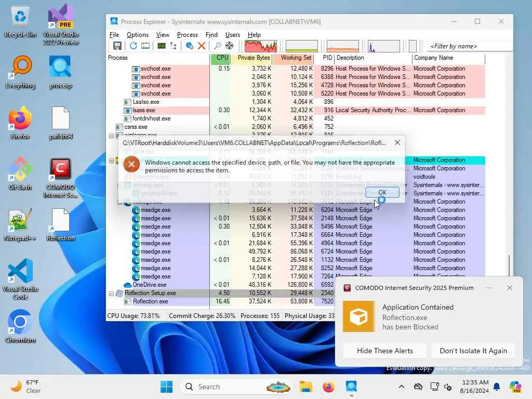Open the COMODO Internet Security desktop icon
Image resolution: width=532 pixels, height=399 pixels.
(x=61, y=178)
